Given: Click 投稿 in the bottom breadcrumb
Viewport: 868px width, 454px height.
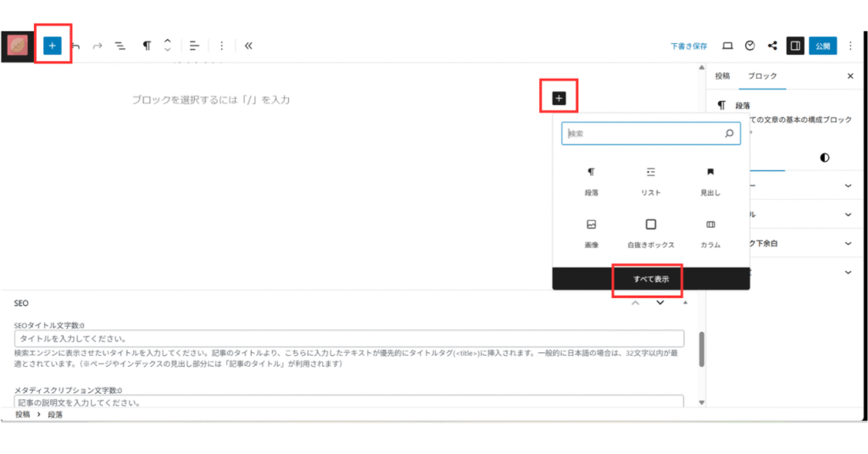Looking at the screenshot, I should (x=23, y=414).
